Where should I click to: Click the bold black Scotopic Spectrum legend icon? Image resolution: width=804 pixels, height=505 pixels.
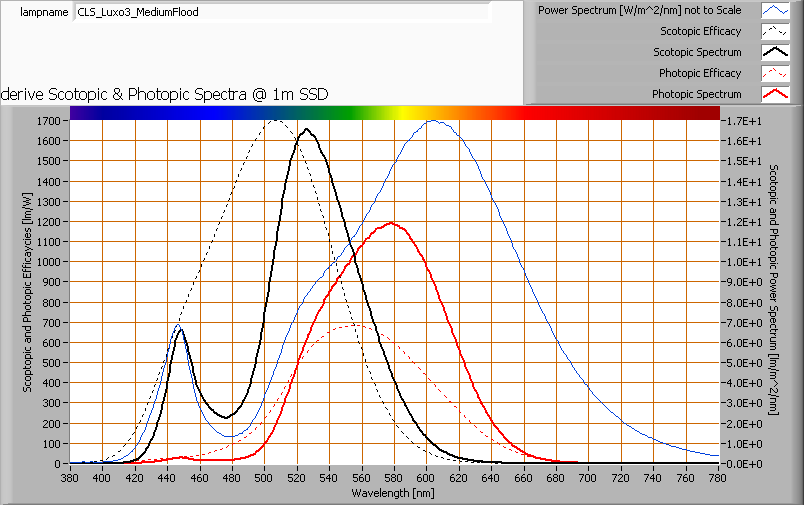tap(775, 52)
